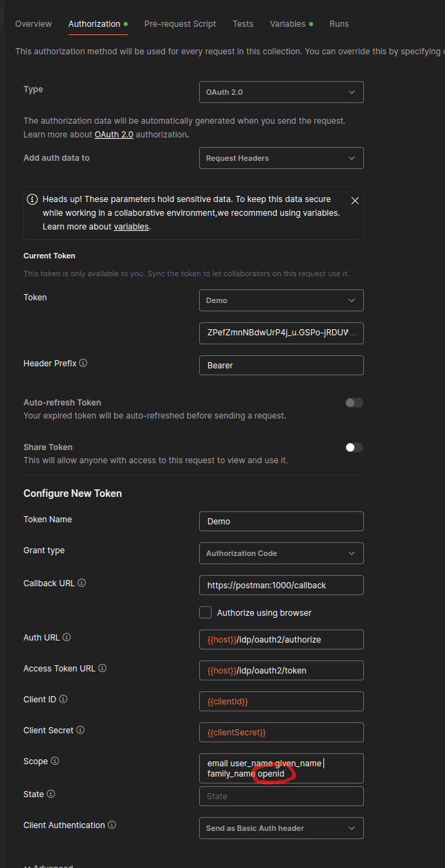Click info icon beside Client Authentication
Image resolution: width=445 pixels, height=868 pixels.
[112, 825]
